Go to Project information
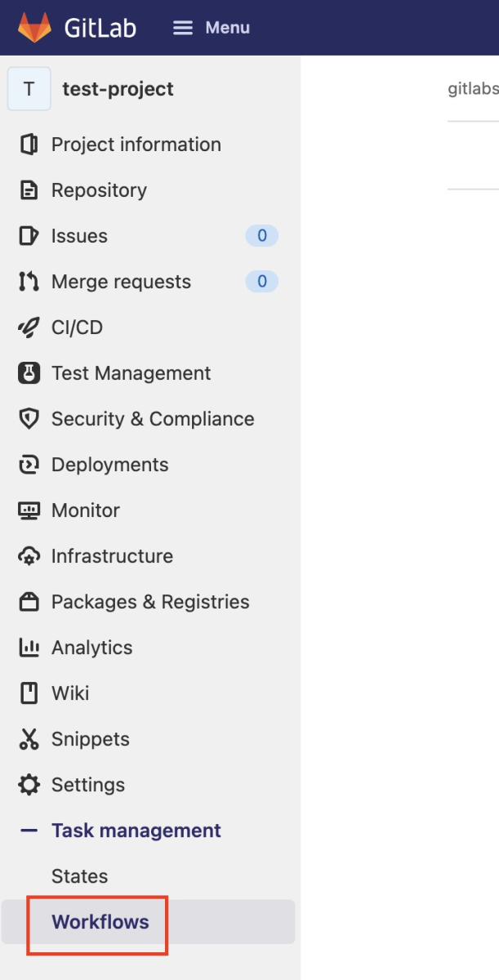 (x=136, y=145)
